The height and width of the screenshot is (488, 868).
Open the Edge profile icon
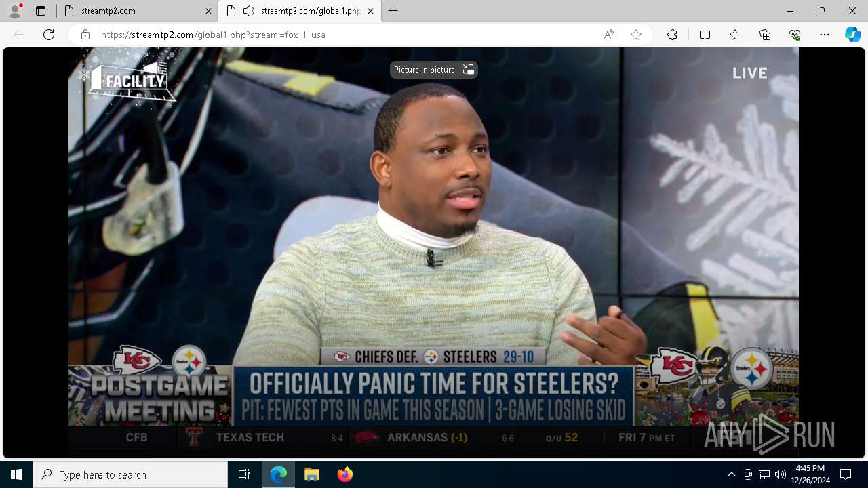pos(15,10)
